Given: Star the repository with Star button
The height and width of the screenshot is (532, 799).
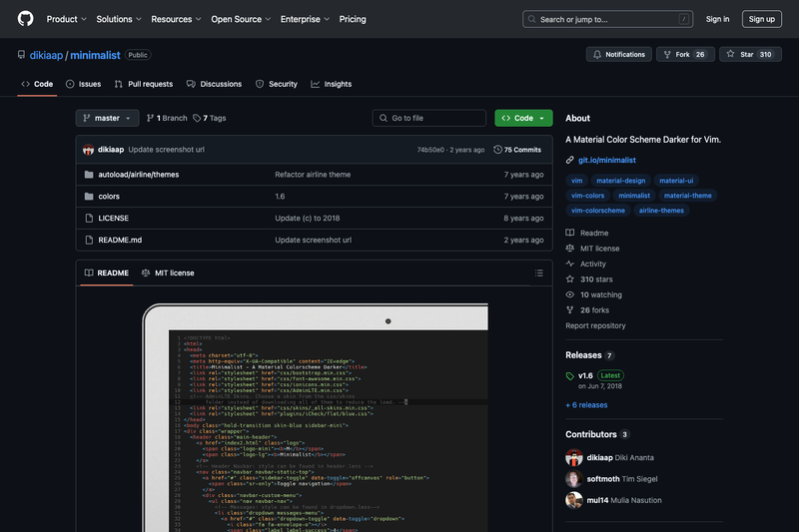Looking at the screenshot, I should pos(750,54).
